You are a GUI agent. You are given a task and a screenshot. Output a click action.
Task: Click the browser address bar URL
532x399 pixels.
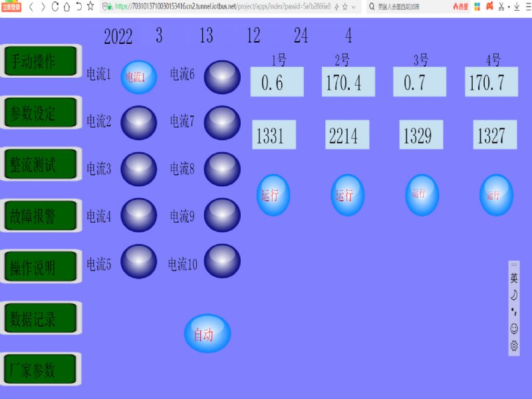[219, 7]
